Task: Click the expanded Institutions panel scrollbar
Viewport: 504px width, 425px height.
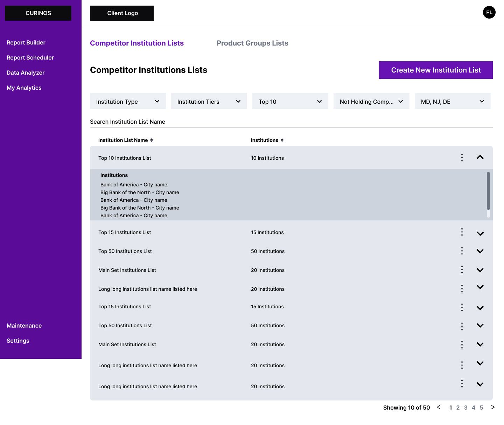Action: point(488,191)
